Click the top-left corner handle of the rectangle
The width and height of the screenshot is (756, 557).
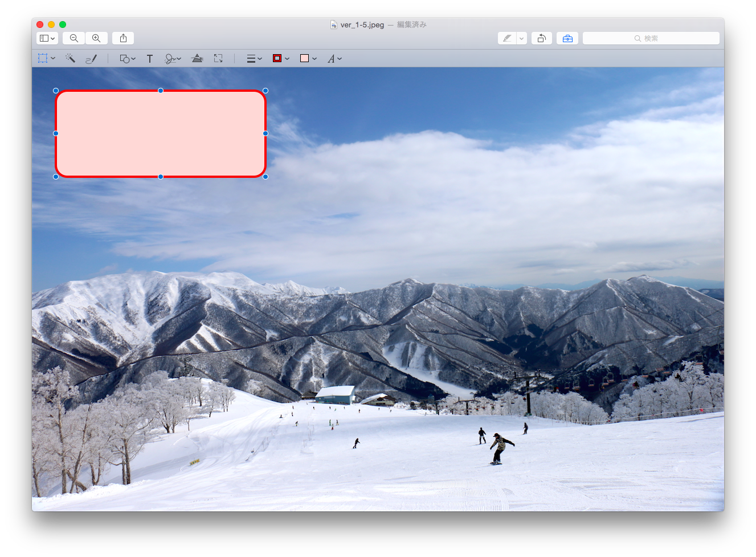click(56, 91)
